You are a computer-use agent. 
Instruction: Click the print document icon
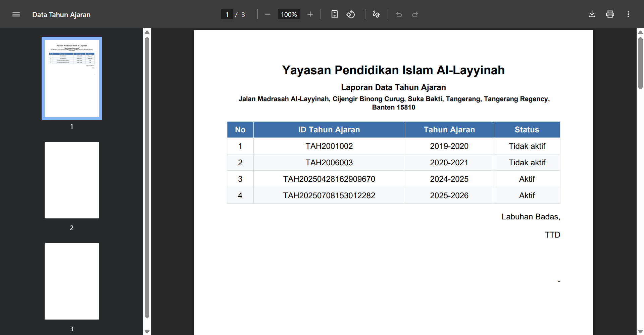point(610,14)
